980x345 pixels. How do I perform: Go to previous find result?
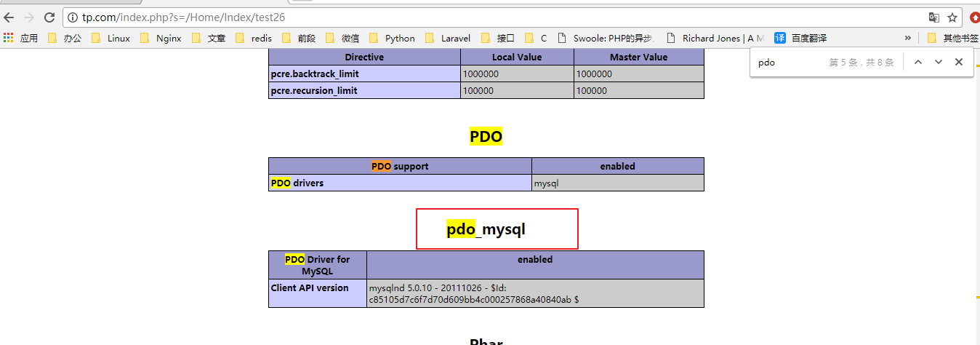[x=918, y=63]
